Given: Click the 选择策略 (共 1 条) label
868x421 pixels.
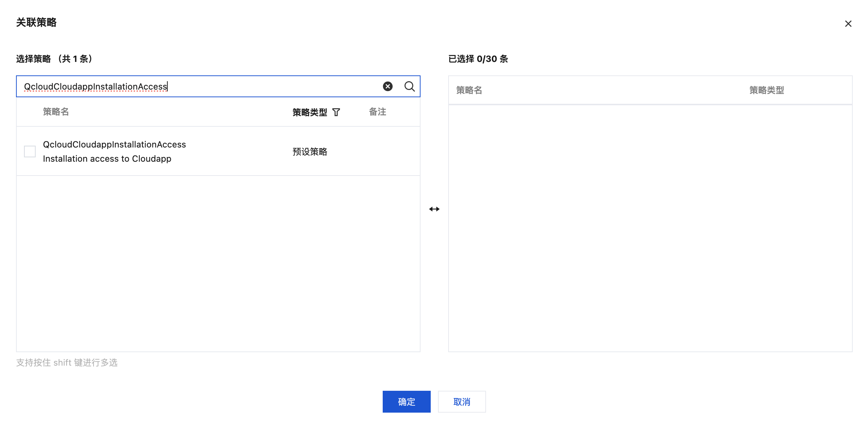Looking at the screenshot, I should pos(55,59).
